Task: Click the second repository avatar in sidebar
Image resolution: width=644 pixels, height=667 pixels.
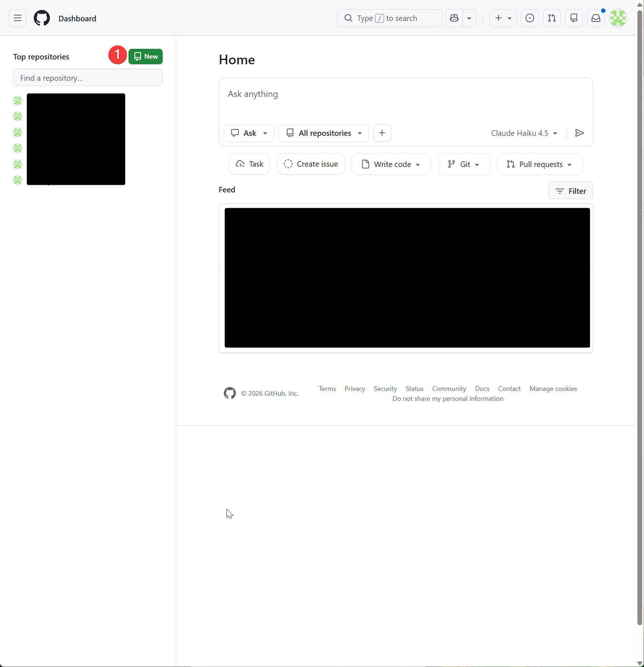Action: [18, 116]
